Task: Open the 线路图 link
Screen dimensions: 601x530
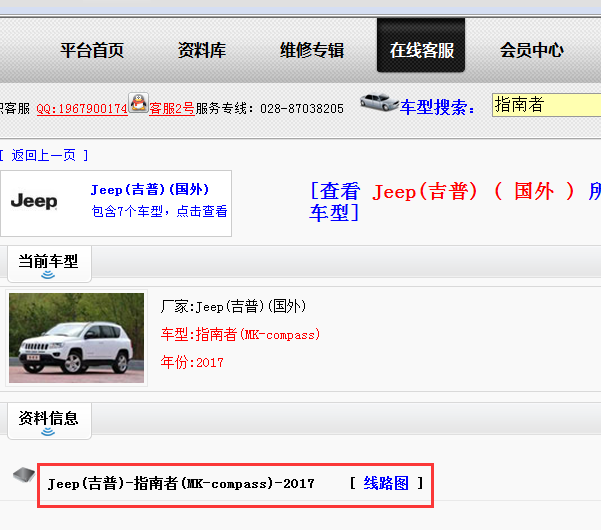Action: pyautogui.click(x=386, y=483)
